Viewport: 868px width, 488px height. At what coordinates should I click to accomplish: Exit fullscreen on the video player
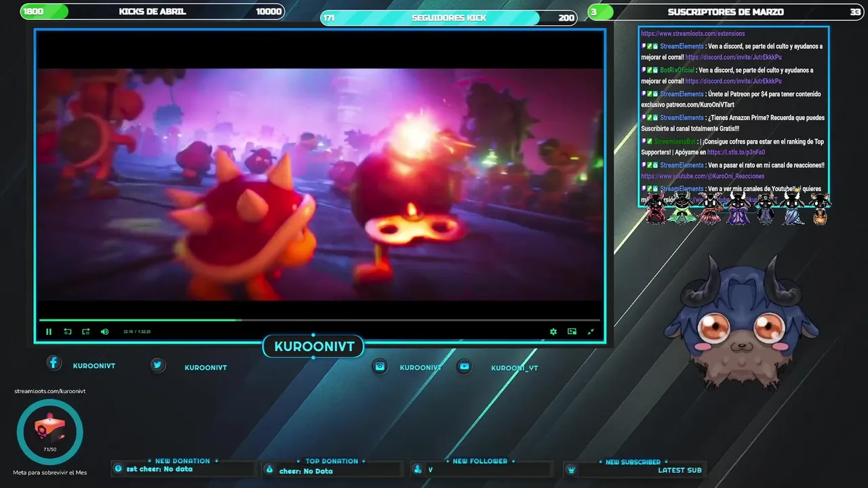[x=591, y=331]
